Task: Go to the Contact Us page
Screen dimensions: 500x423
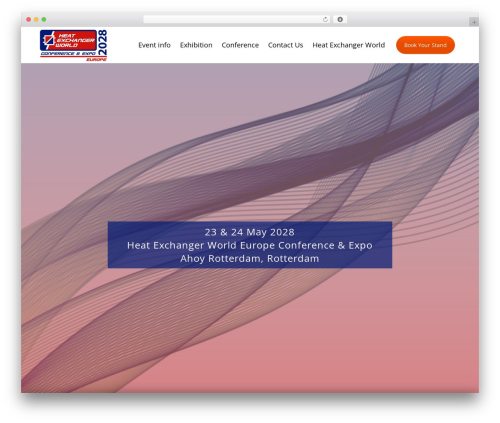Action: pos(285,45)
